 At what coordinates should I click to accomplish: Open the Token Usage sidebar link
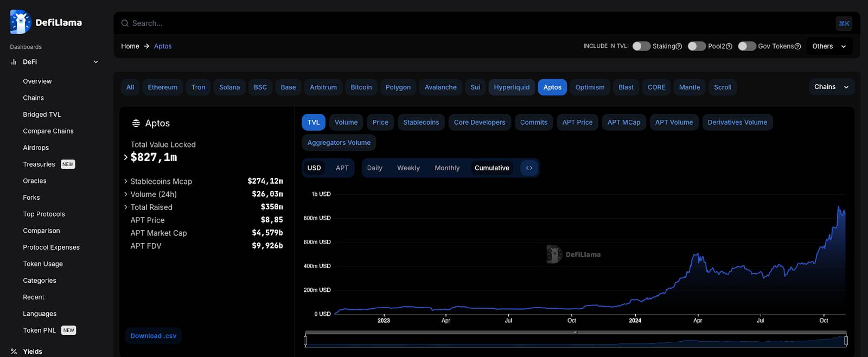click(x=43, y=264)
